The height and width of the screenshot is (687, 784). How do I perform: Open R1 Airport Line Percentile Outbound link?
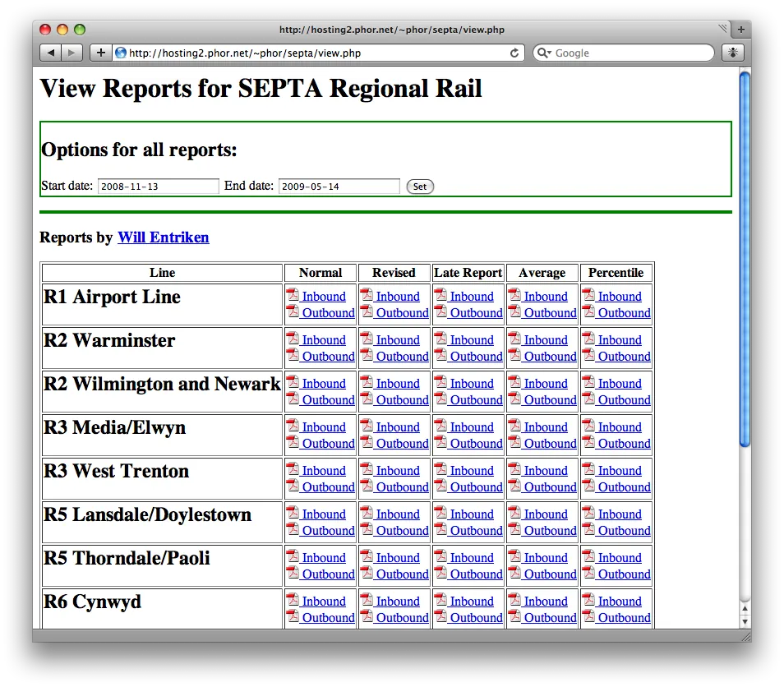click(x=624, y=313)
